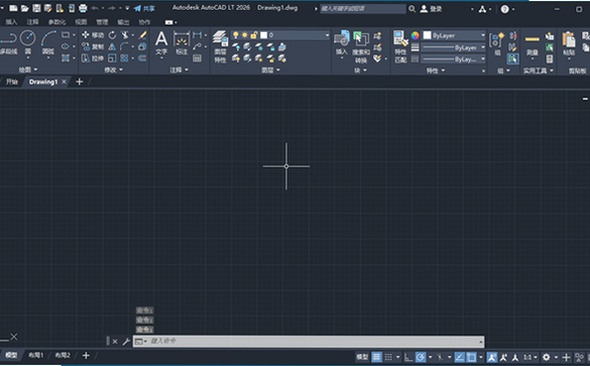Open the ByLayer object color dropdown

pyautogui.click(x=454, y=35)
